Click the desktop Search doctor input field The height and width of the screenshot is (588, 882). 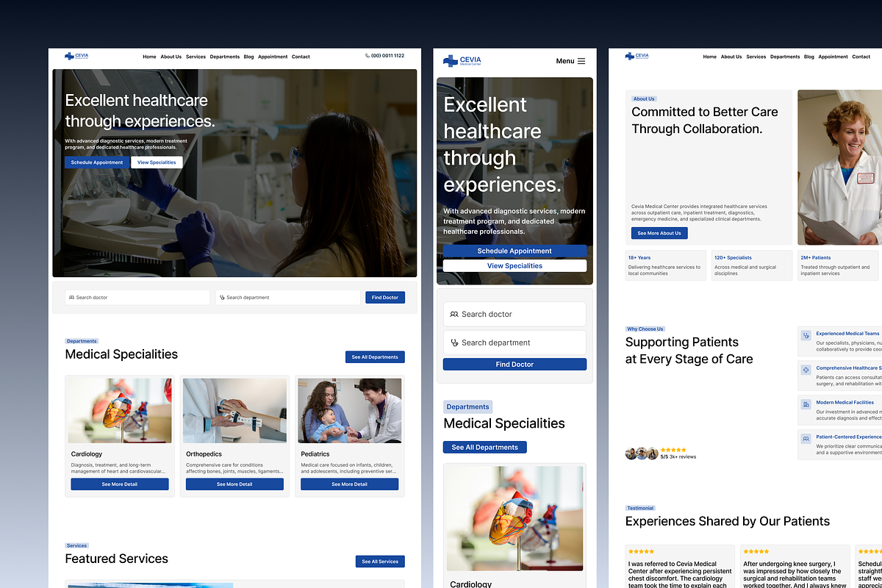(137, 298)
